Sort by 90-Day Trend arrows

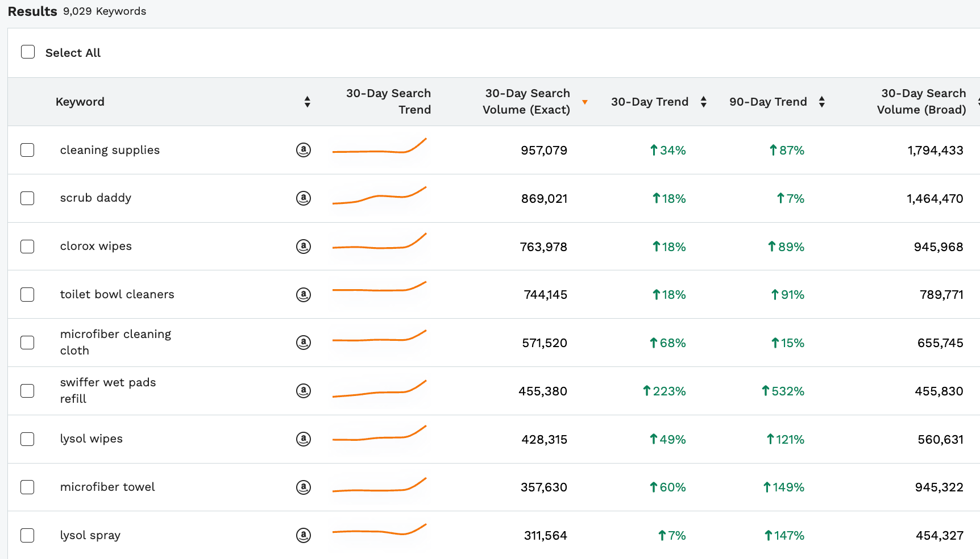pos(821,102)
